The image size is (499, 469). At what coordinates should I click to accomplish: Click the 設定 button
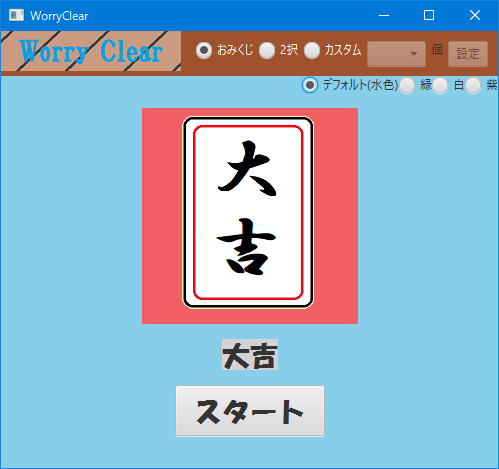click(468, 54)
